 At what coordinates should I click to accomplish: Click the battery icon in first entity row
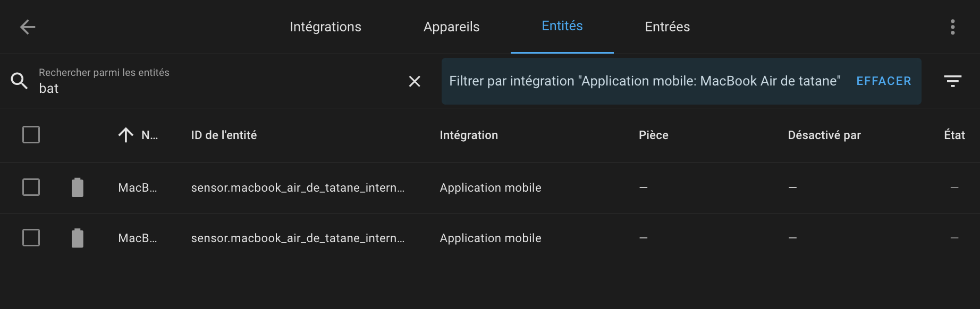(x=78, y=187)
